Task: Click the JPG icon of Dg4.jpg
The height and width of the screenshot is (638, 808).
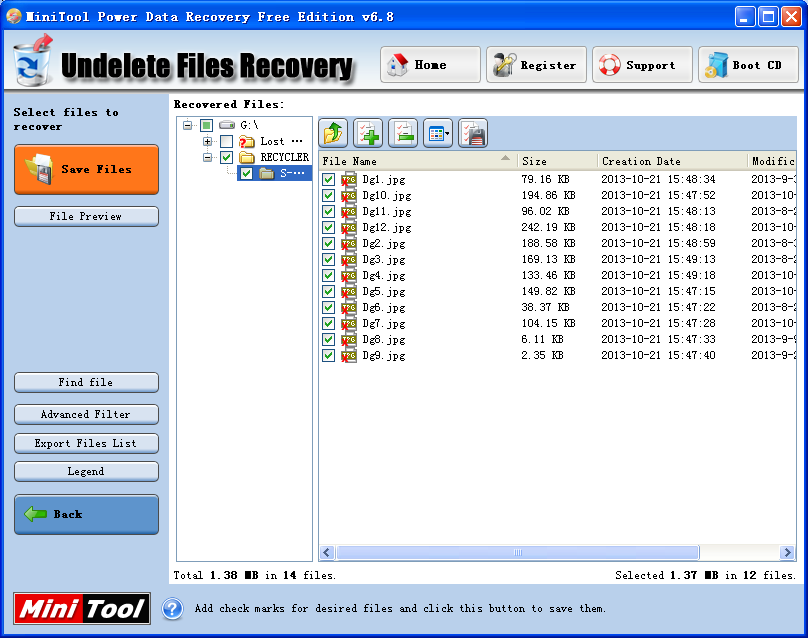Action: [349, 275]
